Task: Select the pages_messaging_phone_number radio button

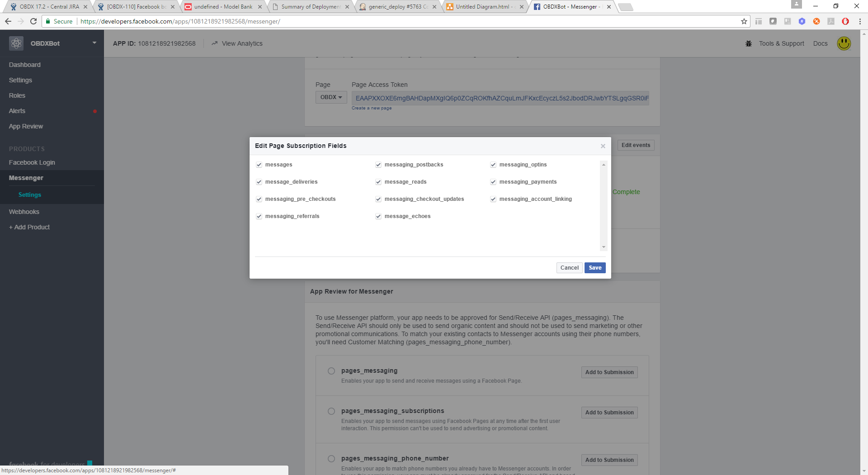Action: (331, 459)
